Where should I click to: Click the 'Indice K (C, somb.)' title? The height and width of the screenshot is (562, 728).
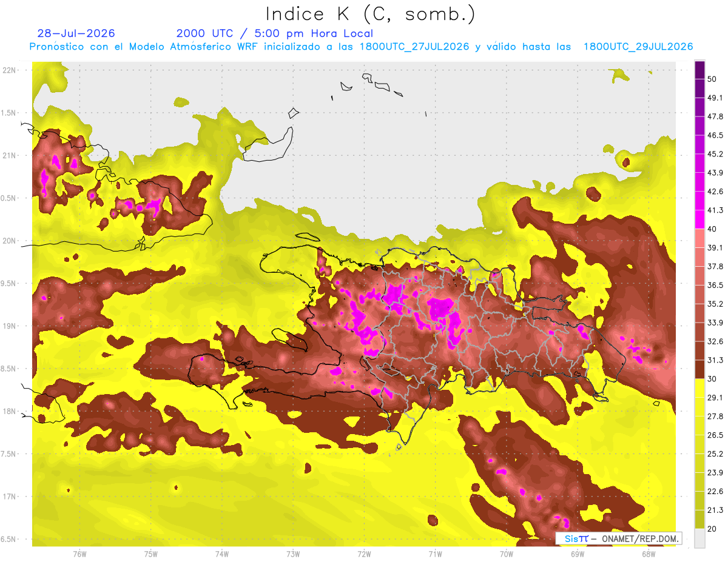(x=370, y=14)
